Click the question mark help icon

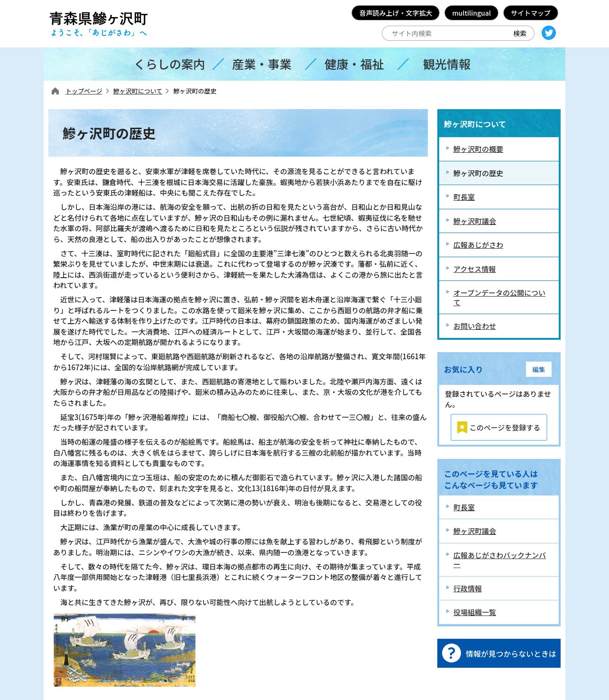(452, 653)
